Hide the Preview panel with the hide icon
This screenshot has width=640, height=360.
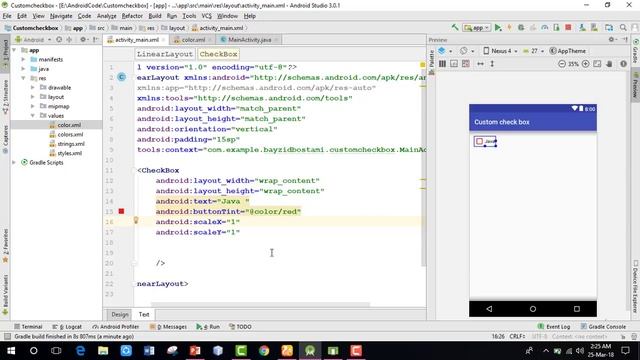coord(625,40)
